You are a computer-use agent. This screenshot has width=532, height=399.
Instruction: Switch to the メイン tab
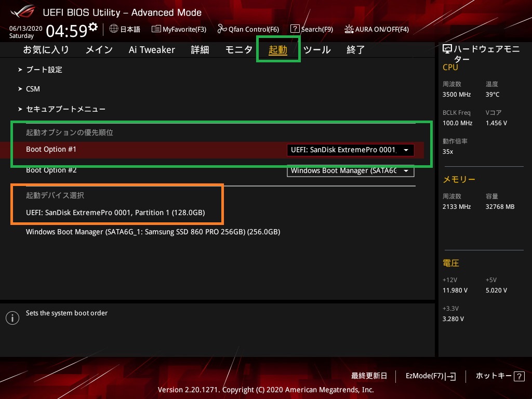point(99,50)
